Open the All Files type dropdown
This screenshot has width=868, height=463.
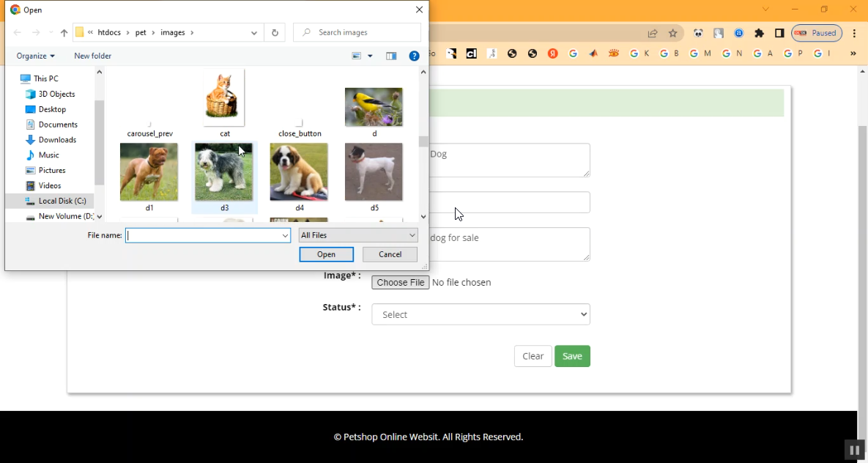coord(358,235)
